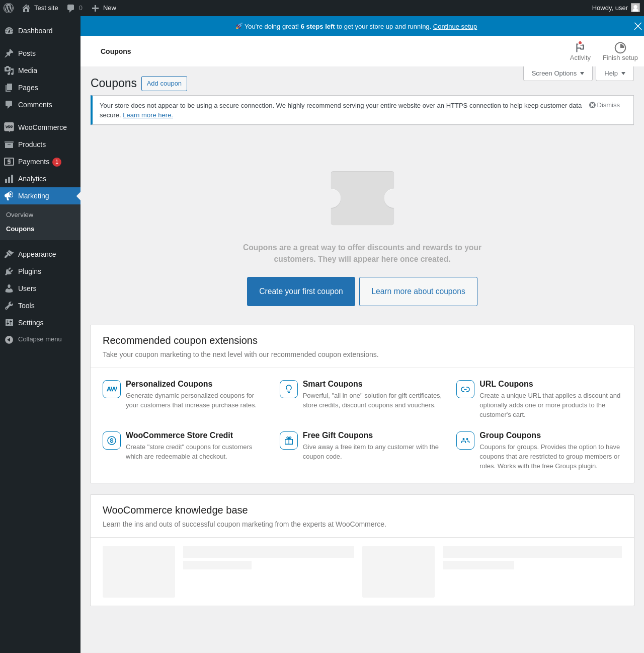This screenshot has width=644, height=653.
Task: Click the Dashboard gauge icon
Action: pyautogui.click(x=9, y=31)
